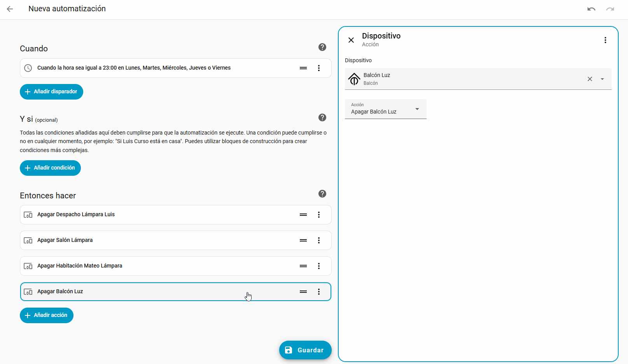Open help for Entonces hacer section

[322, 194]
